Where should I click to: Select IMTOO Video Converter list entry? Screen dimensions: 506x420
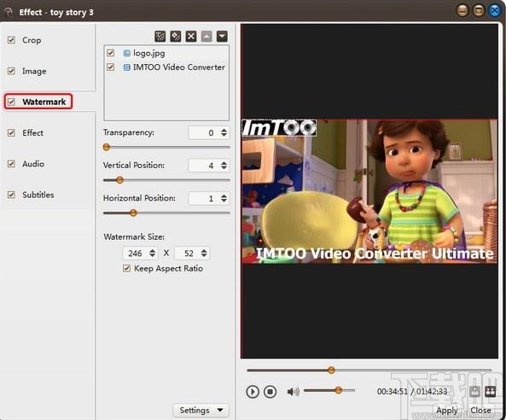(x=179, y=67)
